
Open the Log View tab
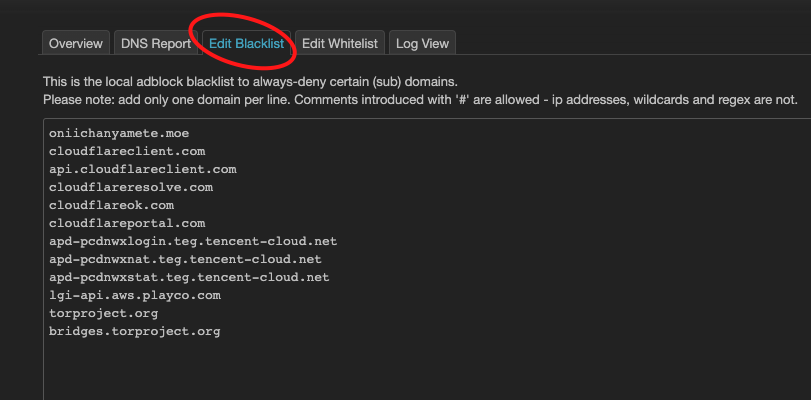(422, 43)
